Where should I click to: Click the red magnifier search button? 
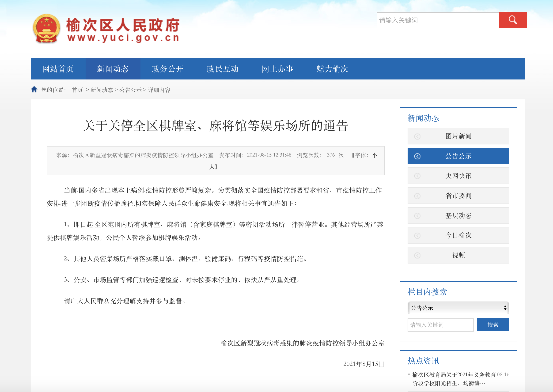512,20
